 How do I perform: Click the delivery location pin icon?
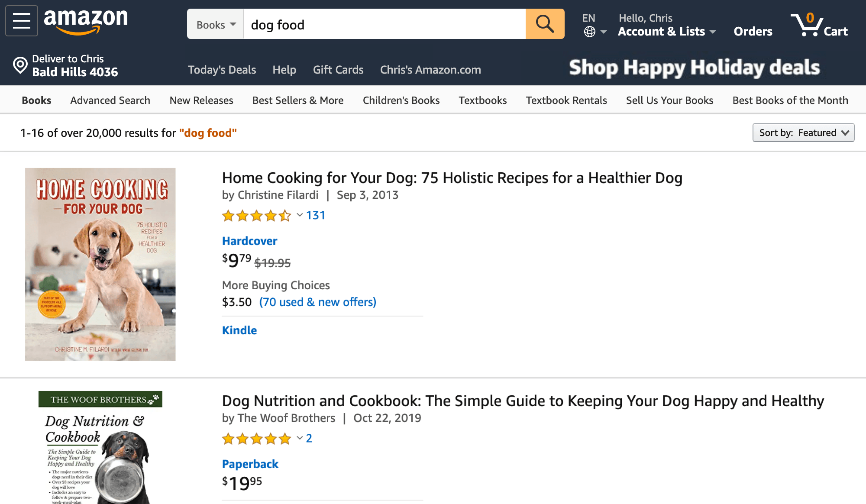pos(20,65)
